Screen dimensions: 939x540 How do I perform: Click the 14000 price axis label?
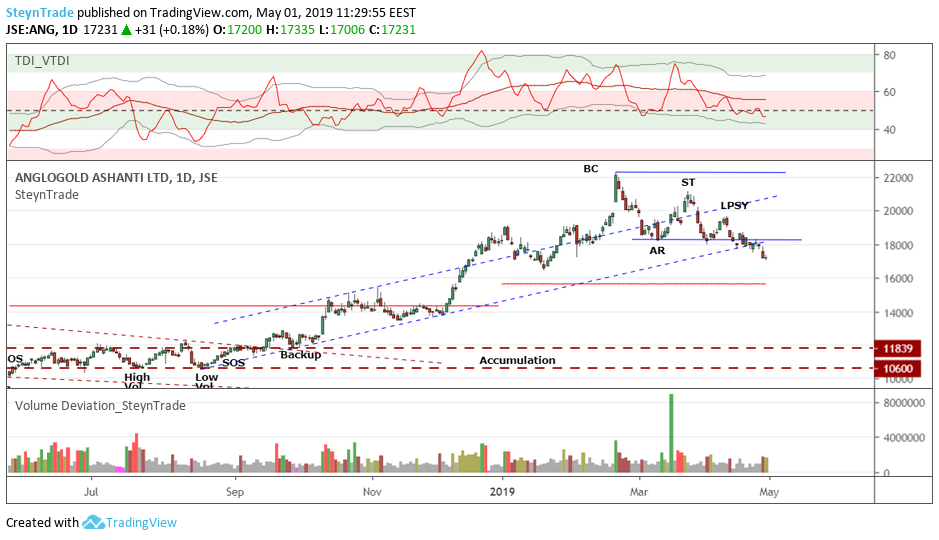[898, 313]
